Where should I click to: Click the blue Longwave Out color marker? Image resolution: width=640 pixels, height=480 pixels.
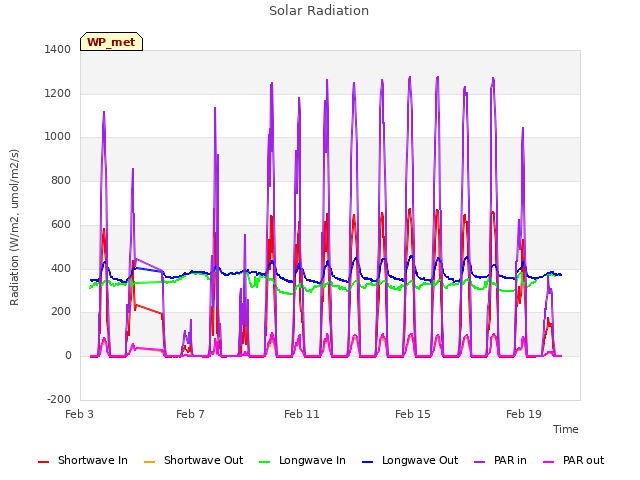click(x=367, y=462)
